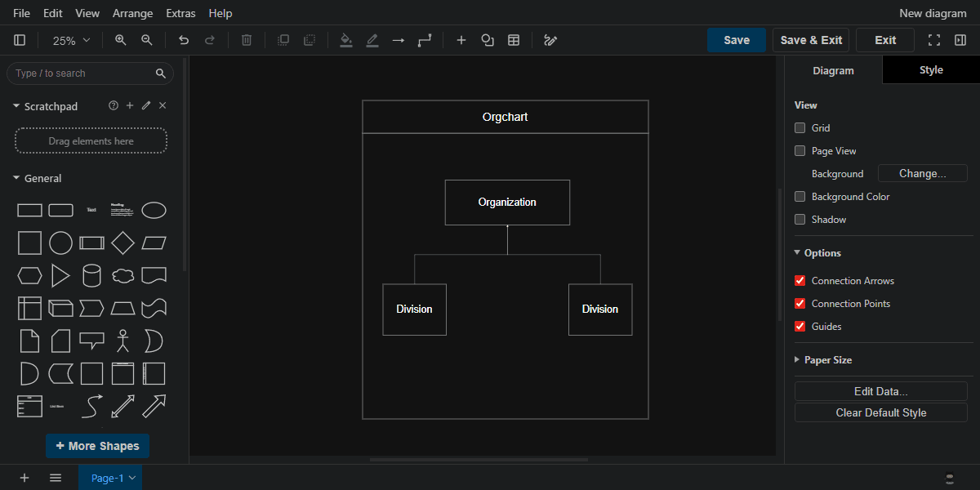This screenshot has height=490, width=980.
Task: Disable the Connection Arrows checkbox
Action: tap(800, 281)
